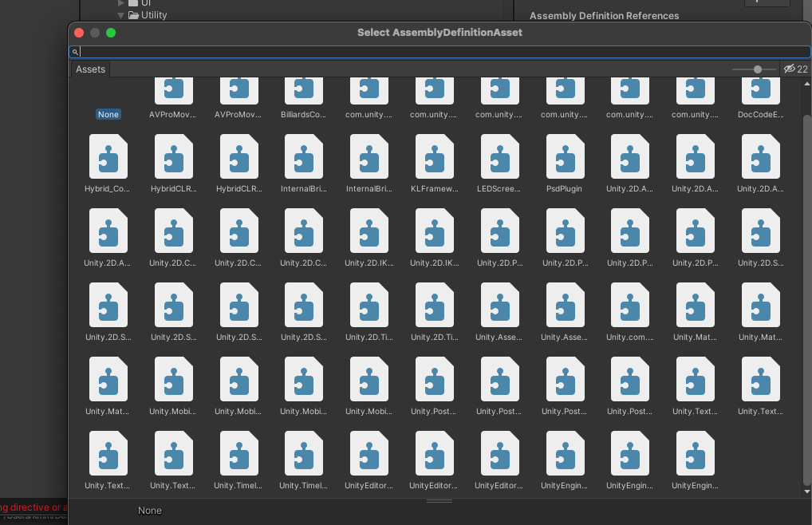Choose the second Unity.Asse... assembly icon

point(565,306)
